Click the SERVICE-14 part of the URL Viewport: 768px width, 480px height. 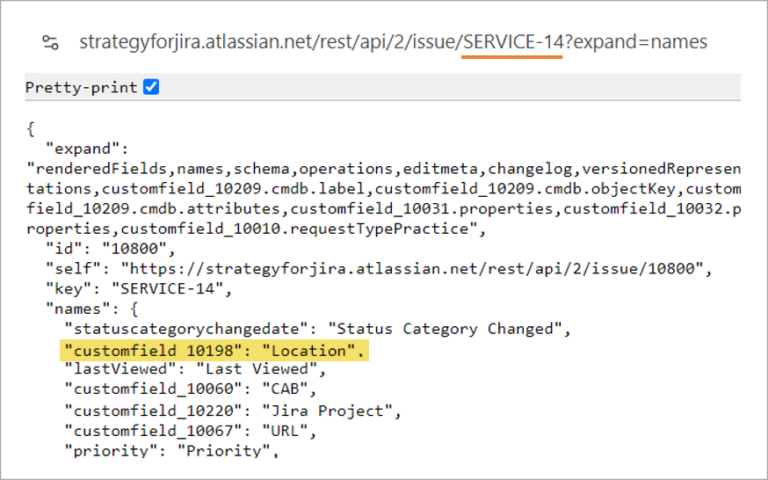[513, 42]
